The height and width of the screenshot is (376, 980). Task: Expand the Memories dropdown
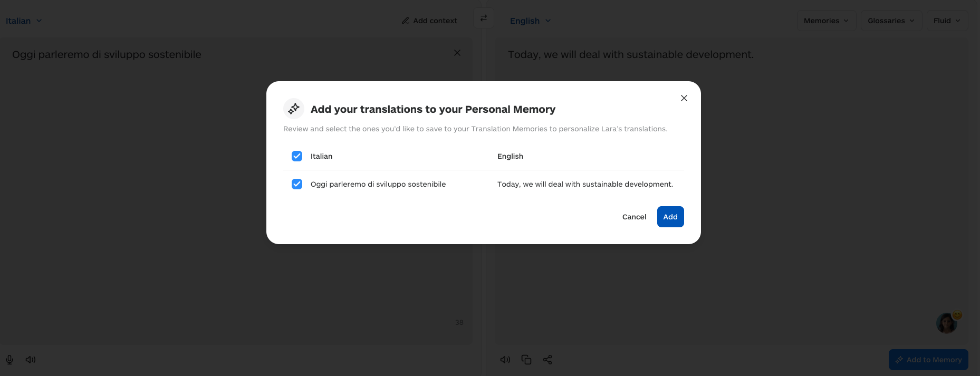826,21
